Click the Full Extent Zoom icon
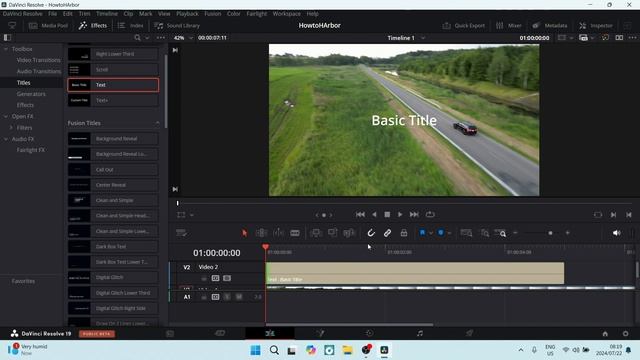 (x=466, y=233)
